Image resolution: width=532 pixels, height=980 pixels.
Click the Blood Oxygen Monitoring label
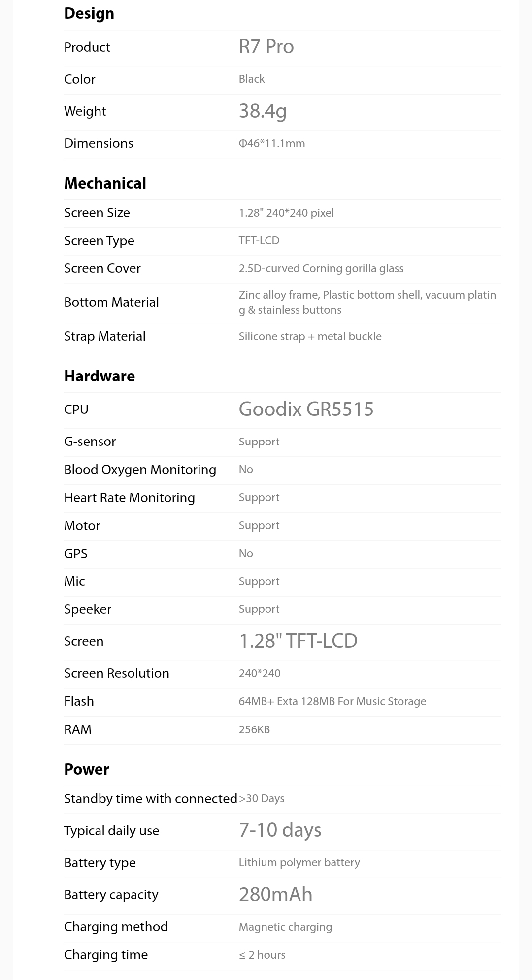pyautogui.click(x=140, y=470)
